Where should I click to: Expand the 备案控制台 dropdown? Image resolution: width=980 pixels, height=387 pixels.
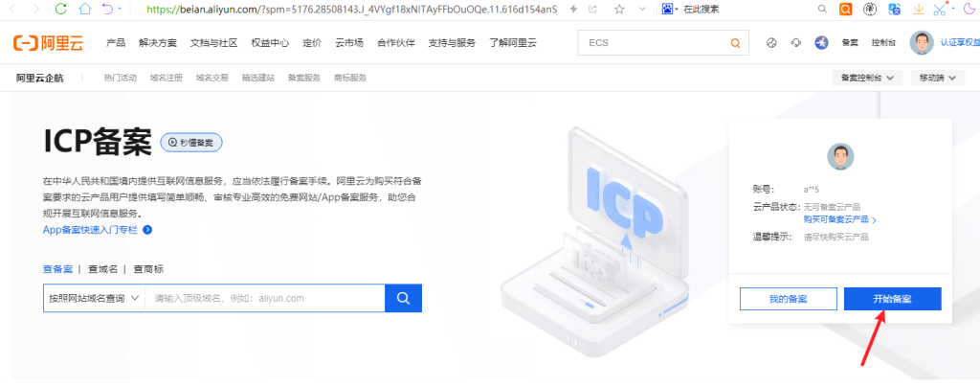[x=867, y=79]
